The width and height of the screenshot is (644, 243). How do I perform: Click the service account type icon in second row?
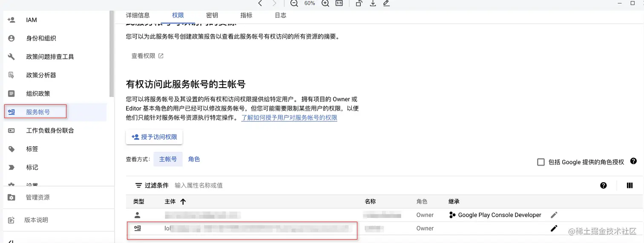pos(137,229)
